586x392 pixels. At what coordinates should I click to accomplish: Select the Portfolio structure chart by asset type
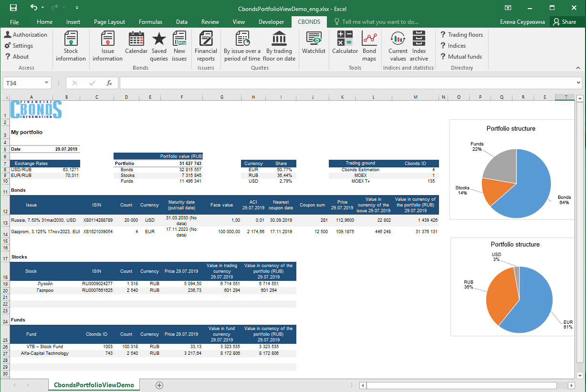[x=512, y=169]
